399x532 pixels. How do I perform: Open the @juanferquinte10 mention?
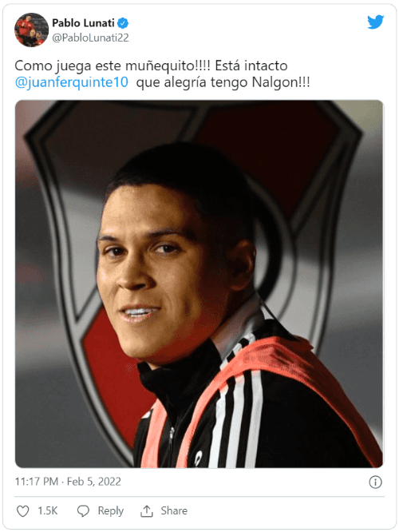(72, 82)
